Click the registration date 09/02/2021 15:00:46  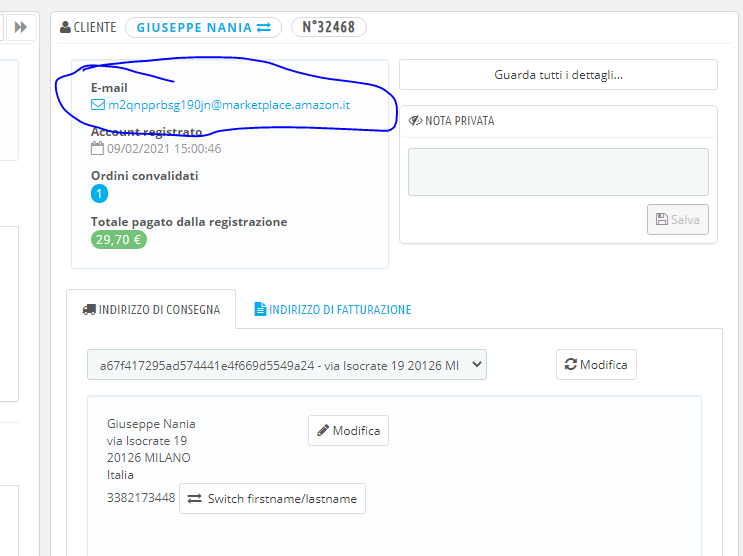[x=164, y=149]
